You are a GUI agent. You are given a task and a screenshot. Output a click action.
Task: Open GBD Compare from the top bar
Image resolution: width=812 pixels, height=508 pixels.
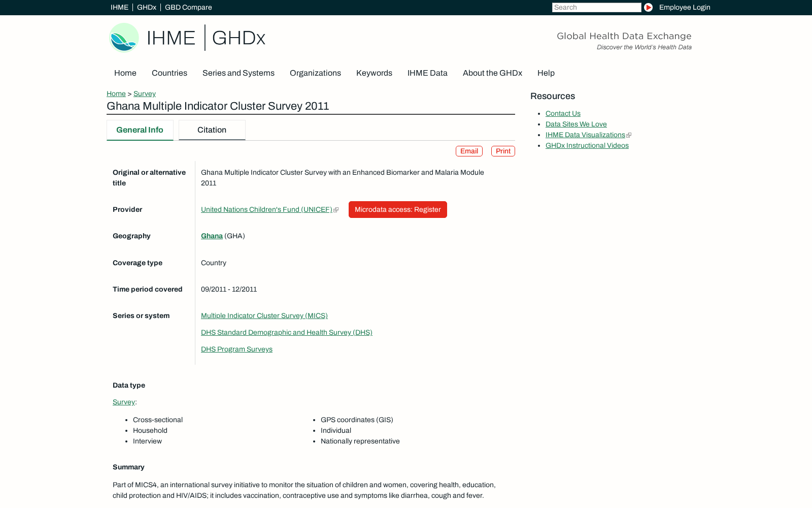pos(188,7)
